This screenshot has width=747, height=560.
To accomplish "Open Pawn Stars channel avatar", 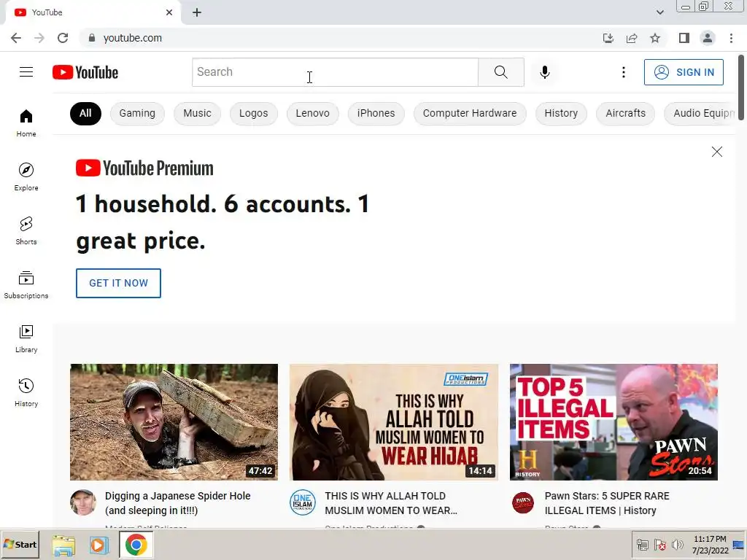I will (522, 502).
